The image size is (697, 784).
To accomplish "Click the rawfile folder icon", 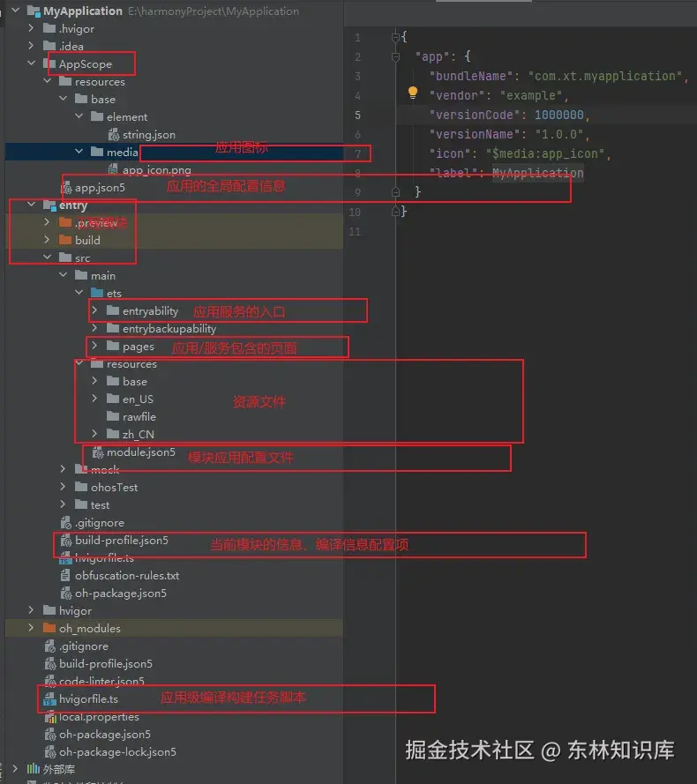I will (113, 416).
